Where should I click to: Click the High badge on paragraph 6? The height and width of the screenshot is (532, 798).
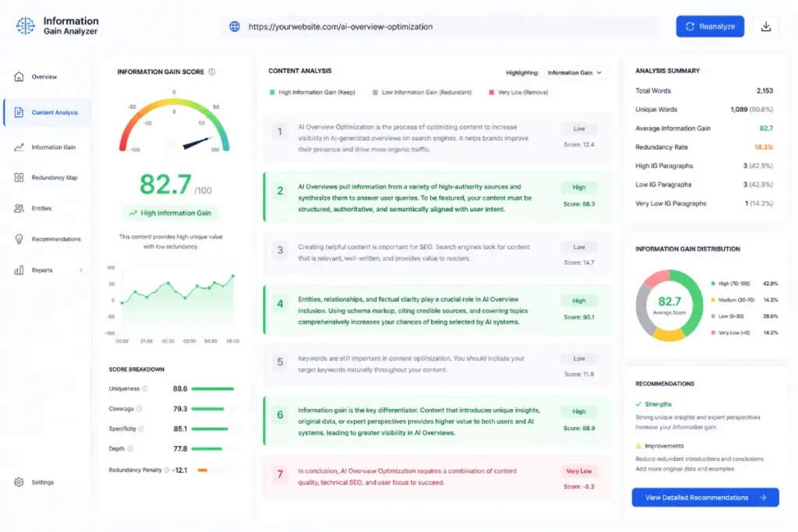point(579,411)
